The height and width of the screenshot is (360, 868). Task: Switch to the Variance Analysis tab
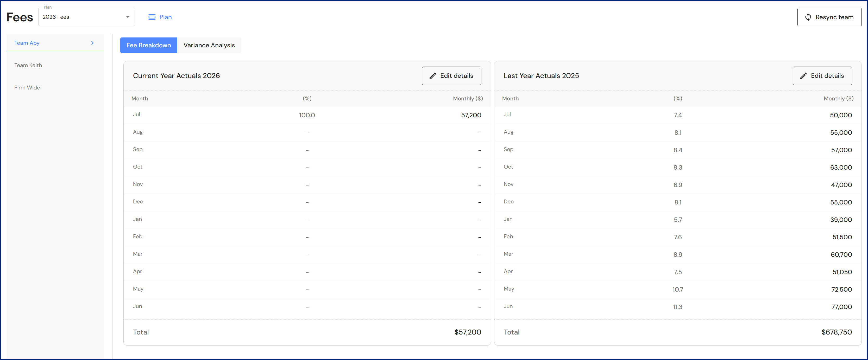tap(209, 46)
